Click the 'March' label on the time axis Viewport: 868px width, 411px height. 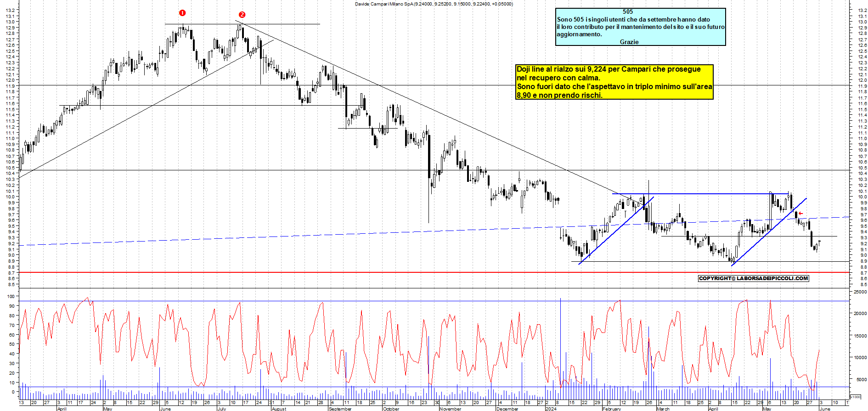pyautogui.click(x=663, y=409)
